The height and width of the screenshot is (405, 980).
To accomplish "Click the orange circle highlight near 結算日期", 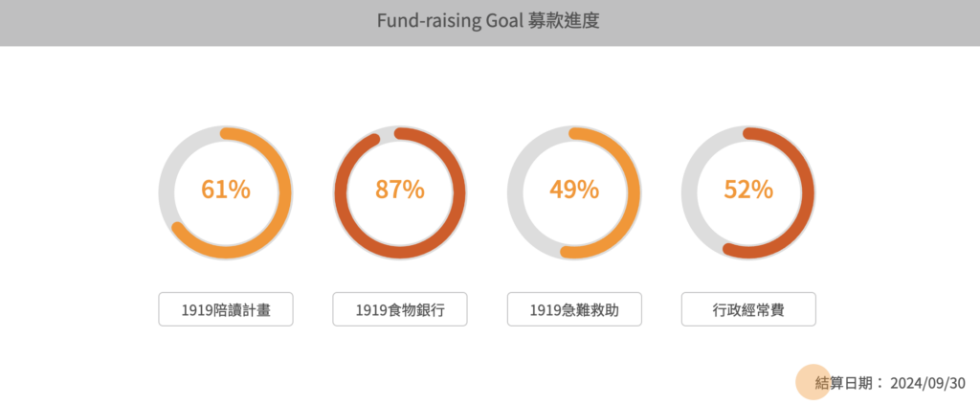I will [x=813, y=381].
